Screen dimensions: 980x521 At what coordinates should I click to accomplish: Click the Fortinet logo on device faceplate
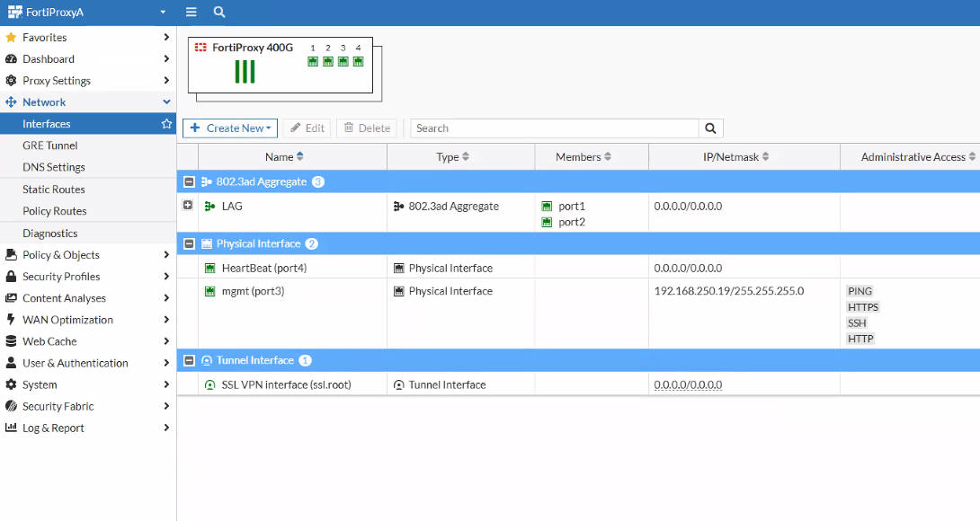coord(200,48)
